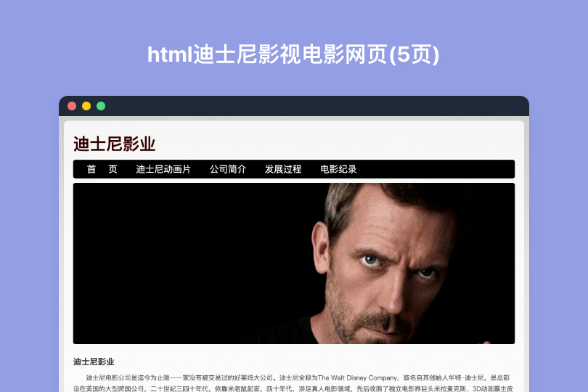Screen dimensions: 588x392
Task: Click the red close dot in window bar
Action: pos(72,106)
